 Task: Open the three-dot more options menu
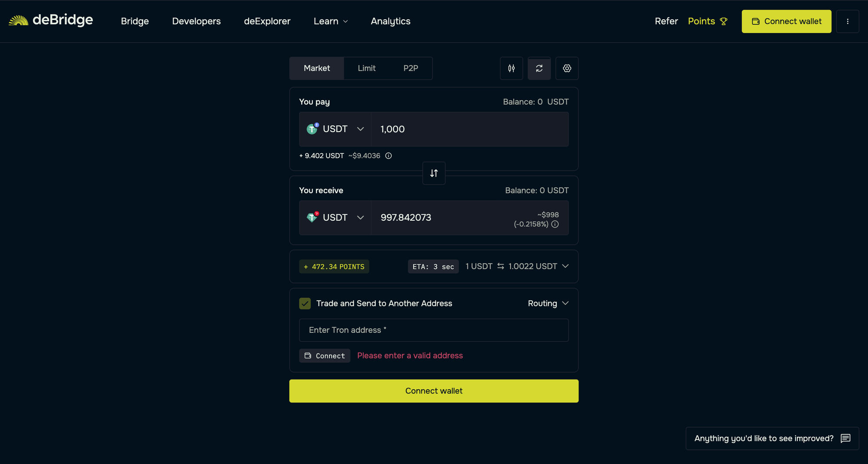pyautogui.click(x=847, y=21)
